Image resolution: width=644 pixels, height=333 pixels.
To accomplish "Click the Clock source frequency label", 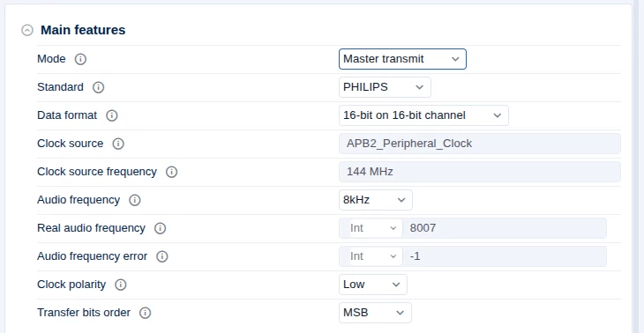I will 97,172.
